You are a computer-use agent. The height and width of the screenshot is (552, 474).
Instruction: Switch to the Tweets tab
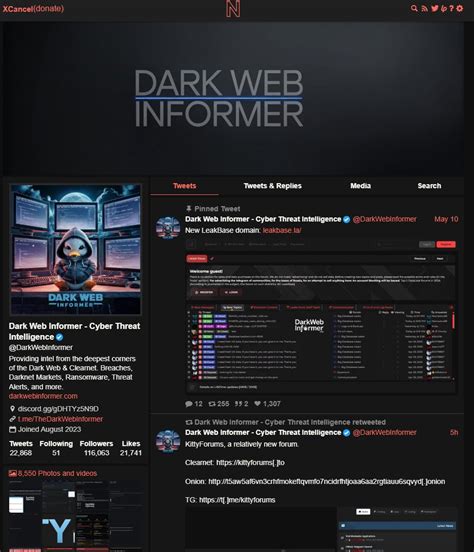pos(185,186)
